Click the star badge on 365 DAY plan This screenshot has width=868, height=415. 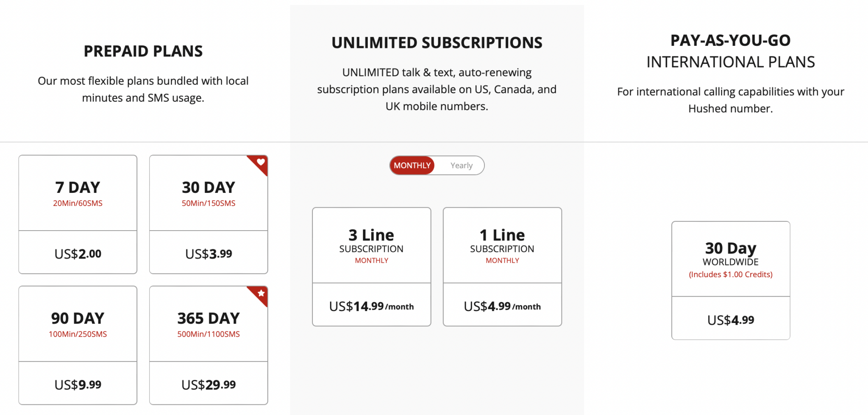point(261,293)
